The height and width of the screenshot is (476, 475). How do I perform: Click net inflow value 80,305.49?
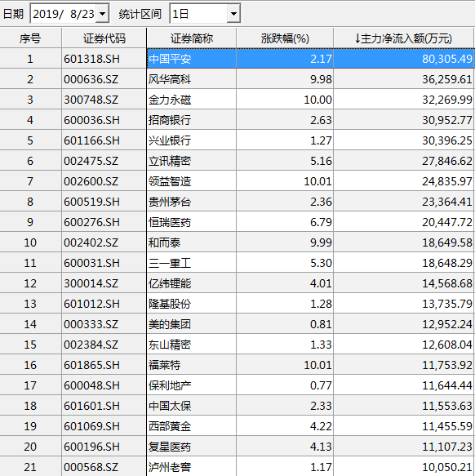pyautogui.click(x=447, y=59)
